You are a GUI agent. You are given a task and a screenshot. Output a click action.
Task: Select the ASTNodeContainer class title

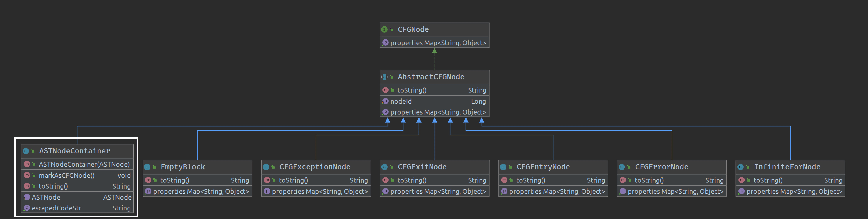pyautogui.click(x=74, y=151)
